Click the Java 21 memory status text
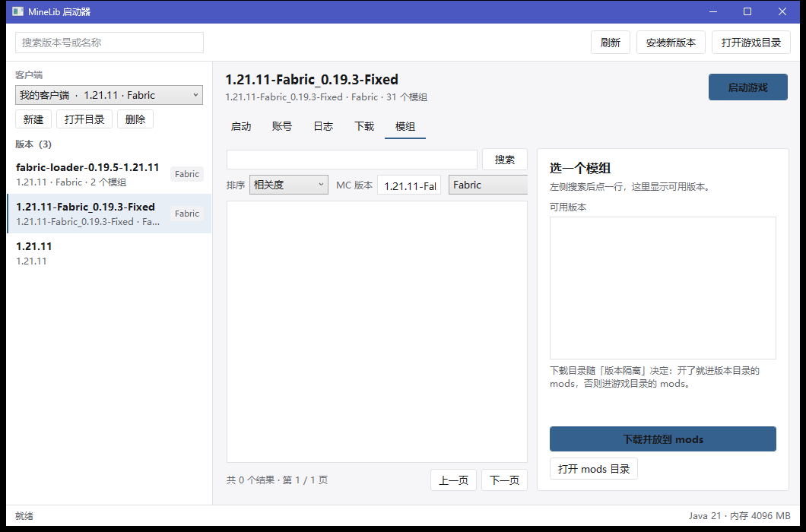 [x=740, y=515]
